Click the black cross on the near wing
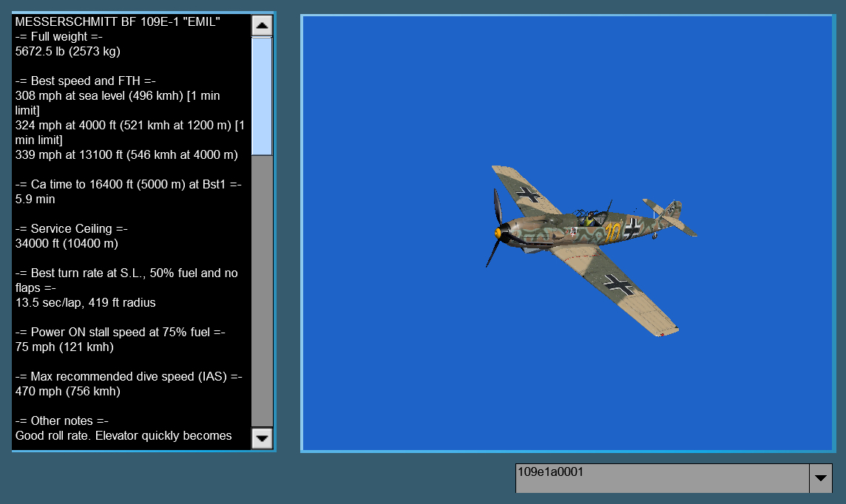 (x=617, y=283)
